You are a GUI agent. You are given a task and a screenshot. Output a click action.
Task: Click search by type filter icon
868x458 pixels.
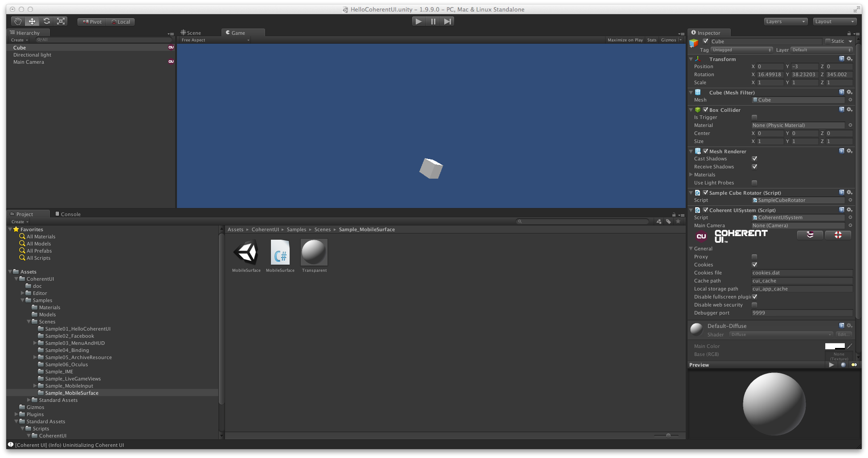point(659,221)
